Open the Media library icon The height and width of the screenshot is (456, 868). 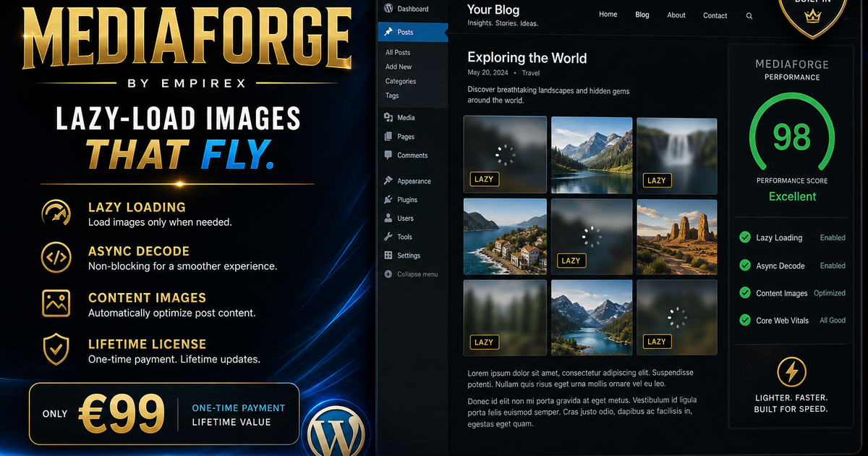pyautogui.click(x=388, y=117)
